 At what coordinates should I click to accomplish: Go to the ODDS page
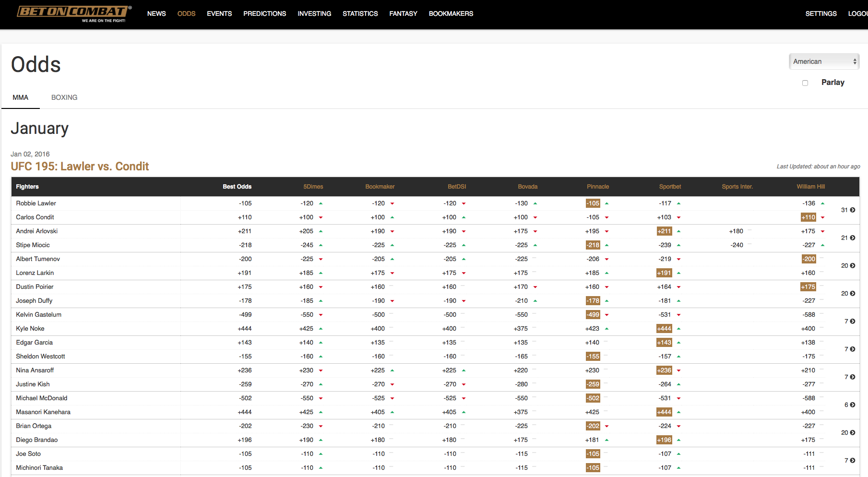186,13
